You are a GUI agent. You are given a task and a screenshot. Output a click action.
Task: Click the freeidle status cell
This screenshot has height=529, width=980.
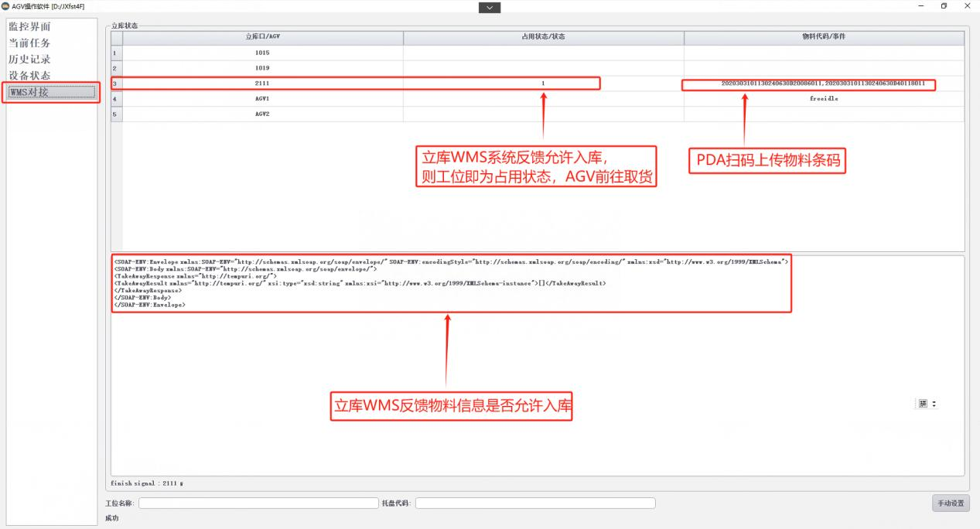[824, 99]
